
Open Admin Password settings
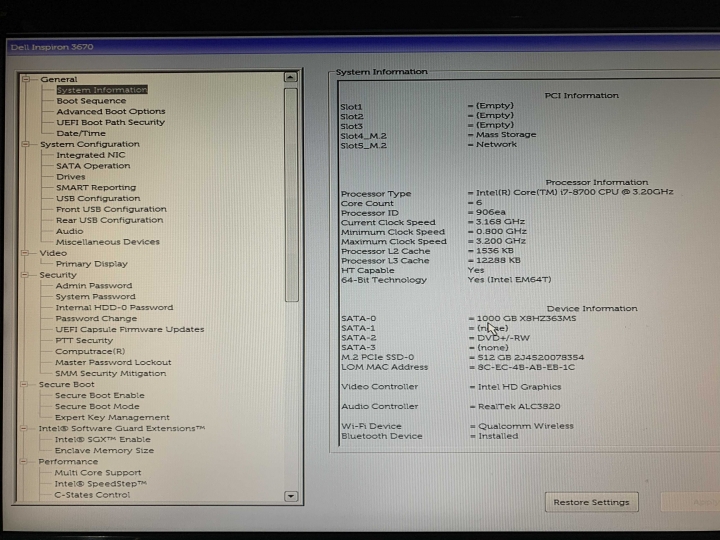tap(94, 286)
